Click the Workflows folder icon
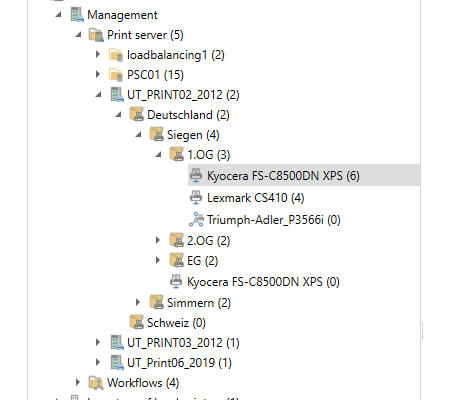The height and width of the screenshot is (400, 450). 96,383
